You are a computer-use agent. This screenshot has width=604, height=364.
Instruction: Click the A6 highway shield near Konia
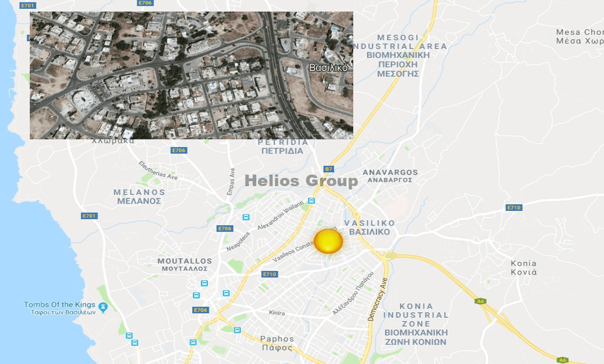(x=481, y=301)
